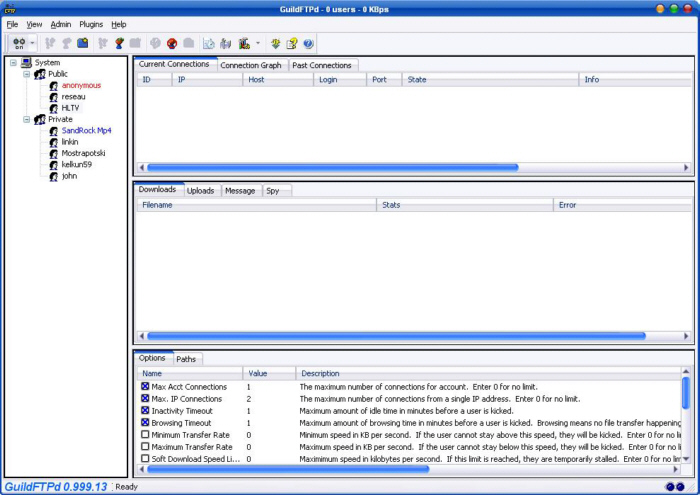Click the options list horizontal scrollbar thumb
This screenshot has width=700, height=495.
click(x=288, y=469)
